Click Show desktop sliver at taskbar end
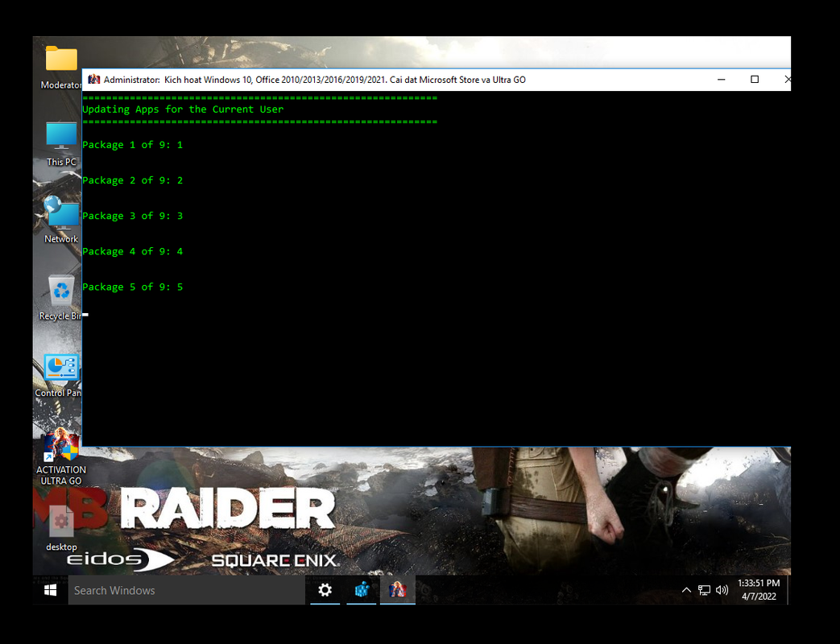 789,590
